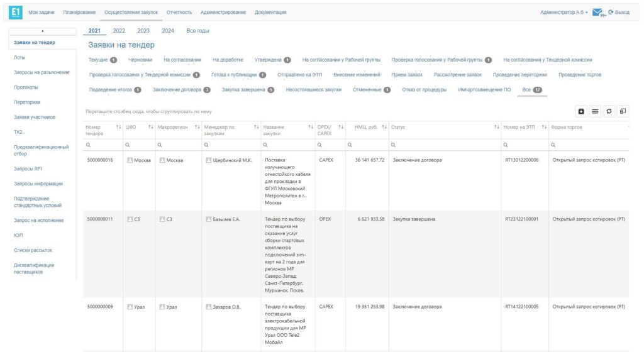Screen dimensions: 644x352
Task: Click the copy windows icon above the grid
Action: coord(623,111)
